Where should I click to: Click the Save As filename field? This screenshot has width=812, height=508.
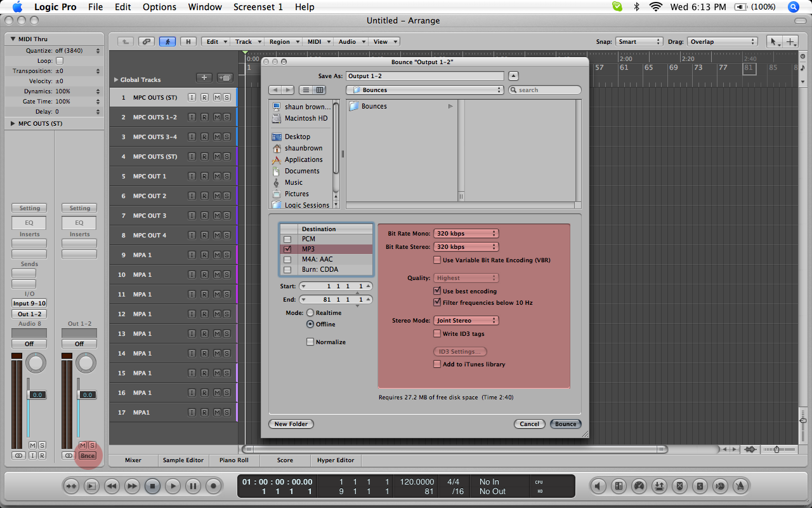pos(425,76)
